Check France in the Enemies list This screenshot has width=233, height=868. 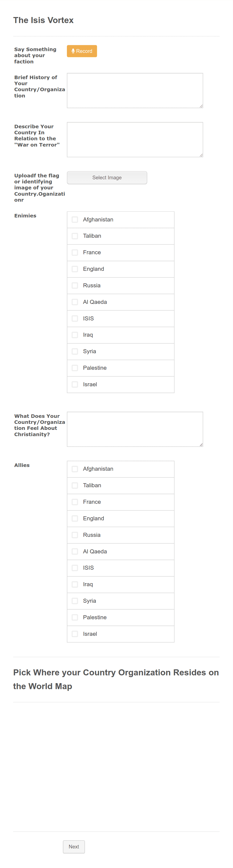[74, 252]
